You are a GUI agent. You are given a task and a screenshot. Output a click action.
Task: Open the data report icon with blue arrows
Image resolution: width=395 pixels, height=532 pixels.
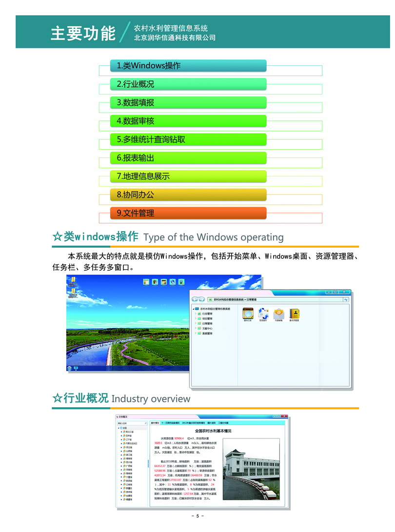point(263,314)
